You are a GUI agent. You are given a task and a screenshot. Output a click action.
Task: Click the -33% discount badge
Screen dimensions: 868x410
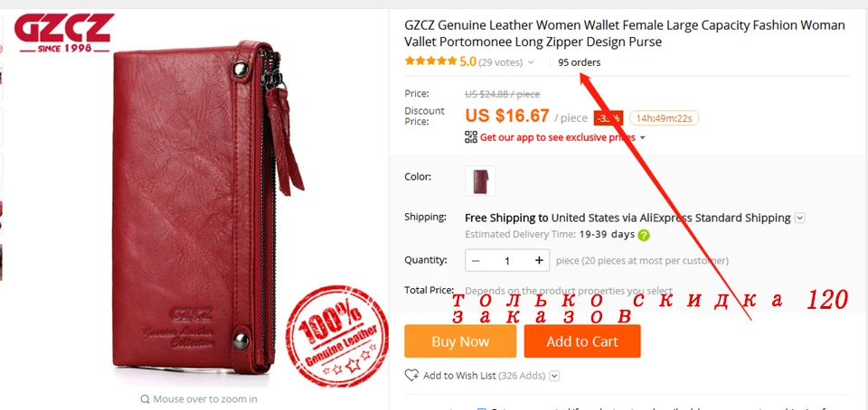[609, 118]
